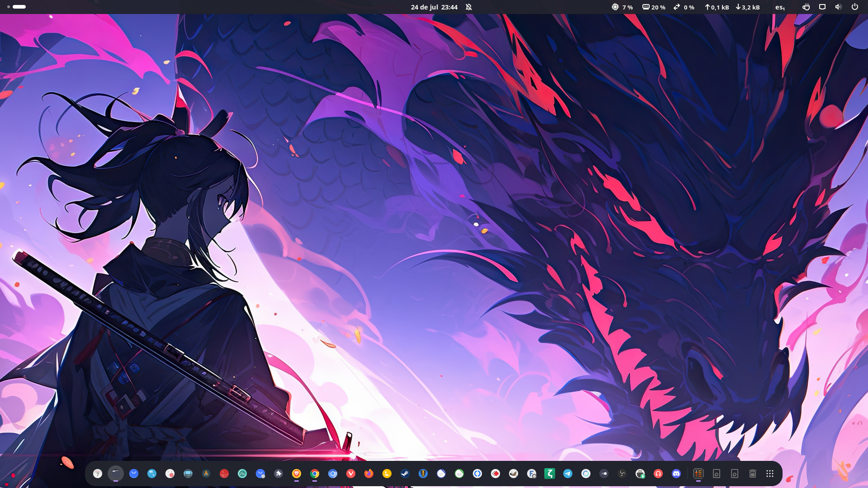This screenshot has width=868, height=488.
Task: Launch Vivaldi browser from the dock
Action: point(351,474)
